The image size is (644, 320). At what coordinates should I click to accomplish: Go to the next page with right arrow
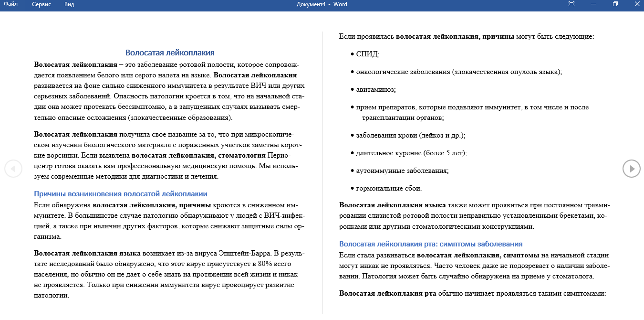pyautogui.click(x=632, y=169)
